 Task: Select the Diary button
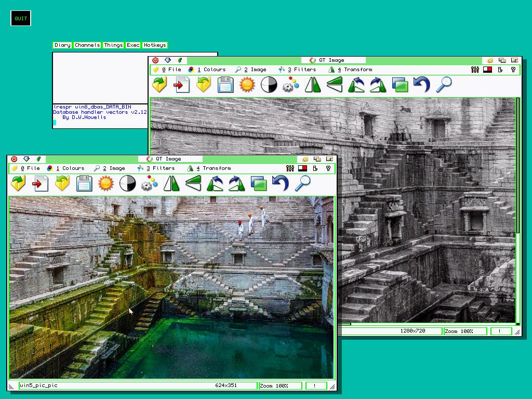(x=62, y=45)
